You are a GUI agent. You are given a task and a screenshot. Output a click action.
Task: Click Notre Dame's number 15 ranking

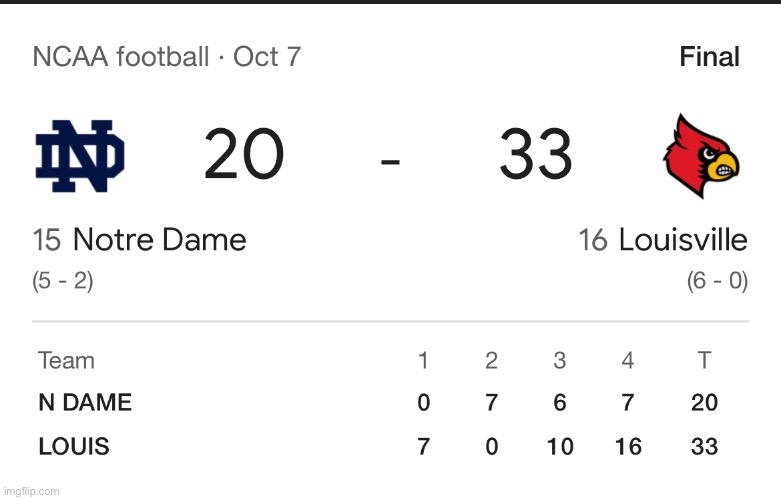click(47, 240)
